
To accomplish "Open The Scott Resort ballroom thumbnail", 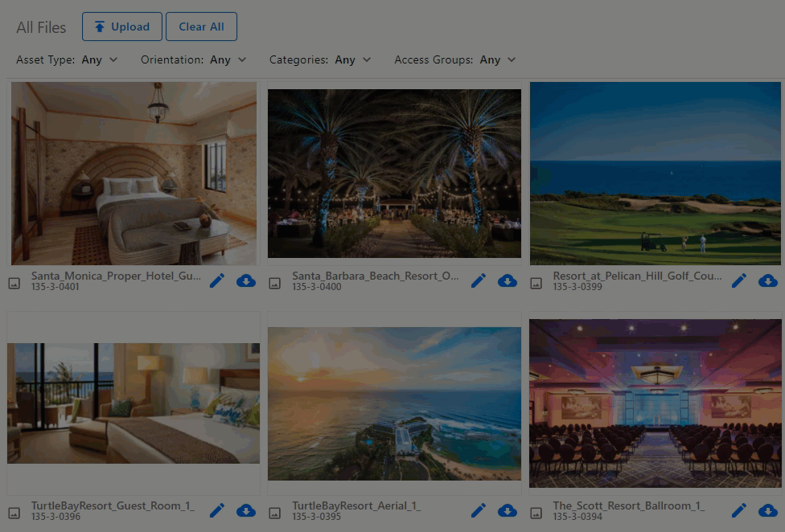I will [656, 403].
